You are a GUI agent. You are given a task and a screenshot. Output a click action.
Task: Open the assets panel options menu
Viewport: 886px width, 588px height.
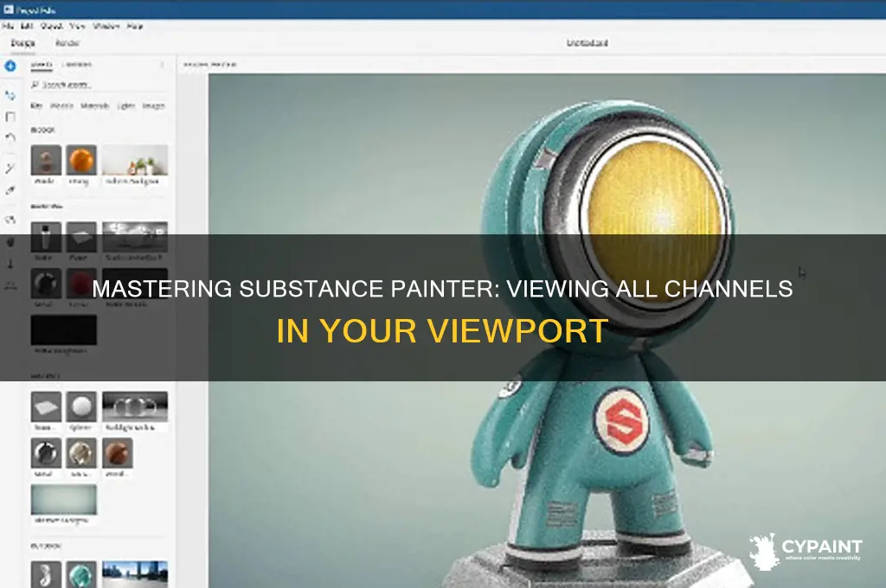[162, 65]
